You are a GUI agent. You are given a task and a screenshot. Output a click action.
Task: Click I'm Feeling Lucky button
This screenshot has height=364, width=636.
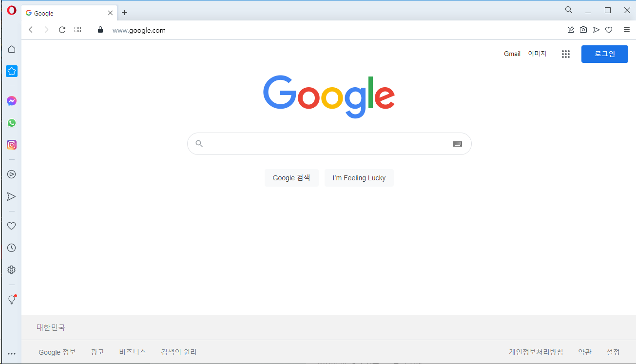359,178
